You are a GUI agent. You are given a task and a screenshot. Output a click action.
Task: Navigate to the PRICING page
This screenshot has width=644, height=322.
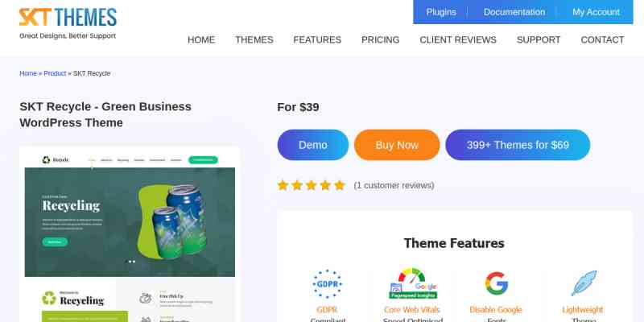coord(380,39)
